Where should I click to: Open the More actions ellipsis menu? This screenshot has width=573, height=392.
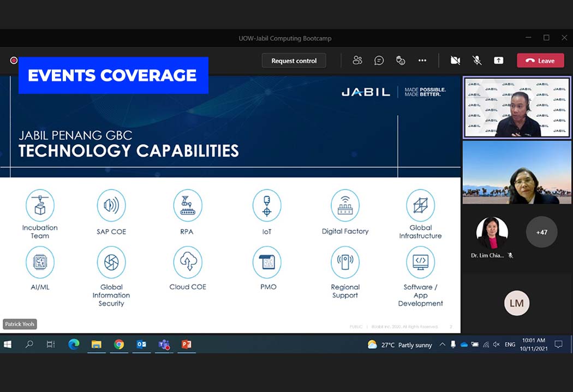[422, 61]
